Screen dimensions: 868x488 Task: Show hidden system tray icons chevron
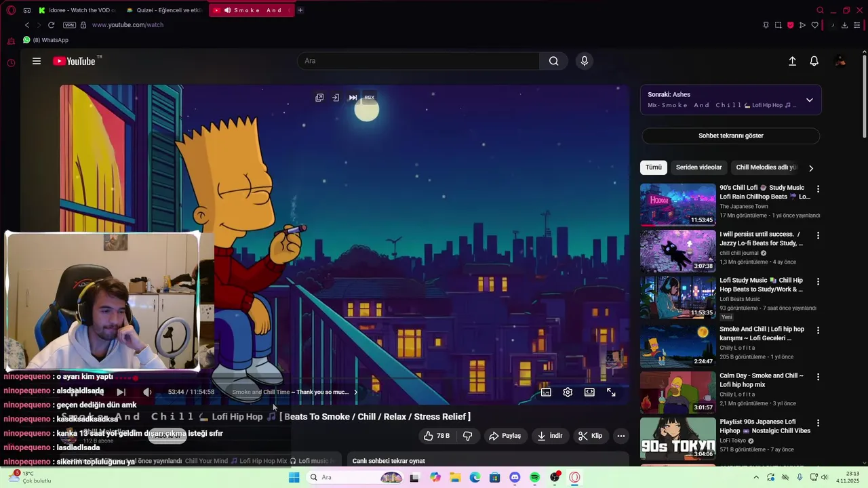point(756,477)
